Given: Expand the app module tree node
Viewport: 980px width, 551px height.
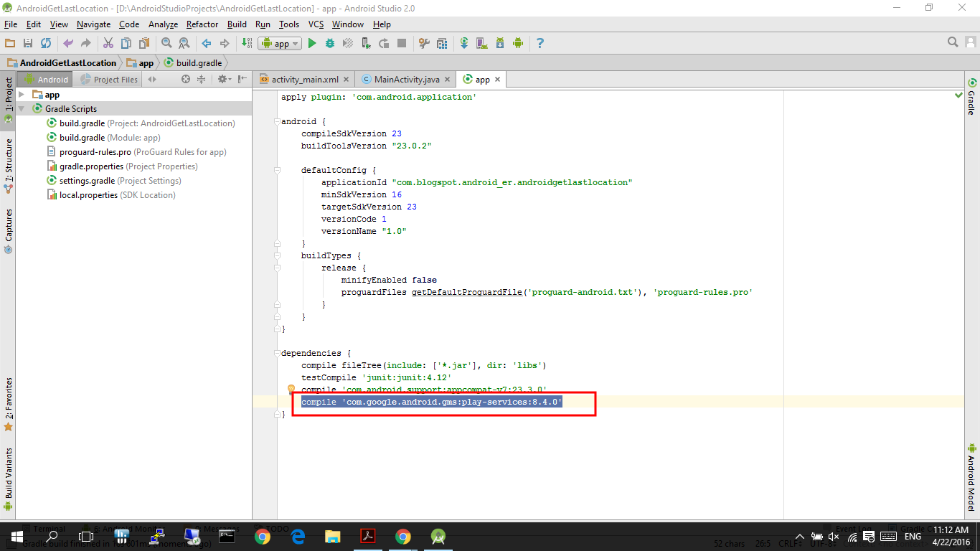Looking at the screenshot, I should [x=22, y=95].
